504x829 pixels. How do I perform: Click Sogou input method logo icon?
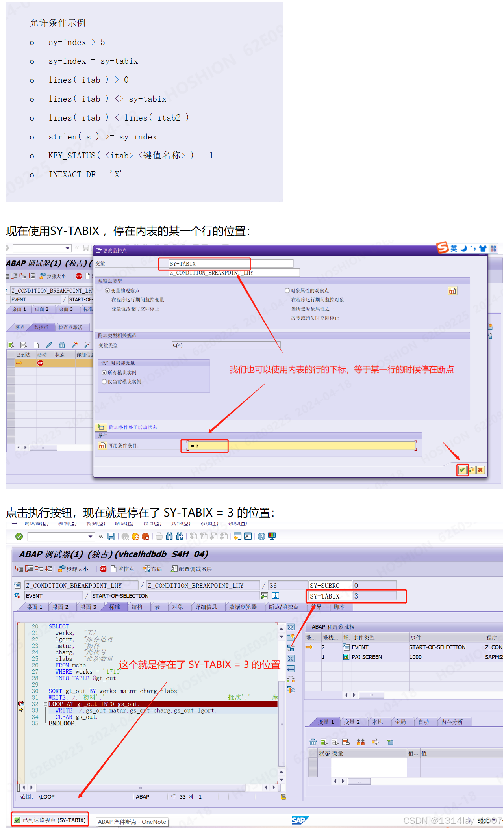(443, 248)
